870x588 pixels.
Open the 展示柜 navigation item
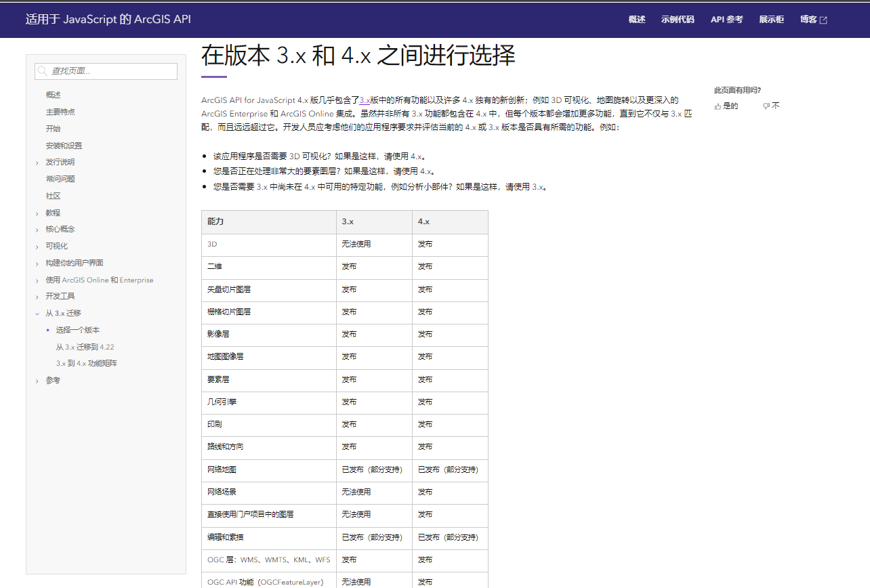click(771, 20)
